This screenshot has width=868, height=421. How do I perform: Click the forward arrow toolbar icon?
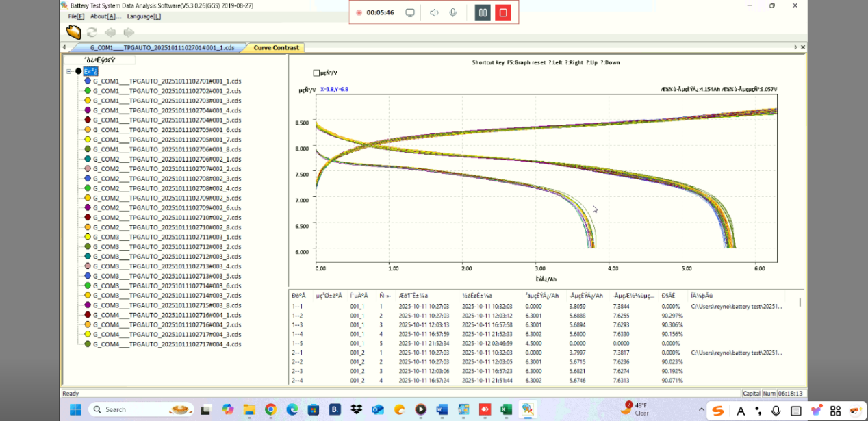(x=128, y=32)
